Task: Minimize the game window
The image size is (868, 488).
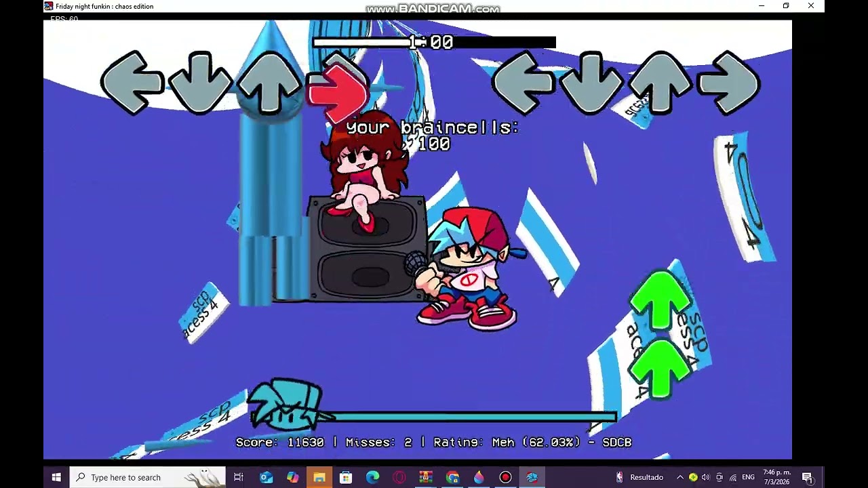Action: [762, 6]
